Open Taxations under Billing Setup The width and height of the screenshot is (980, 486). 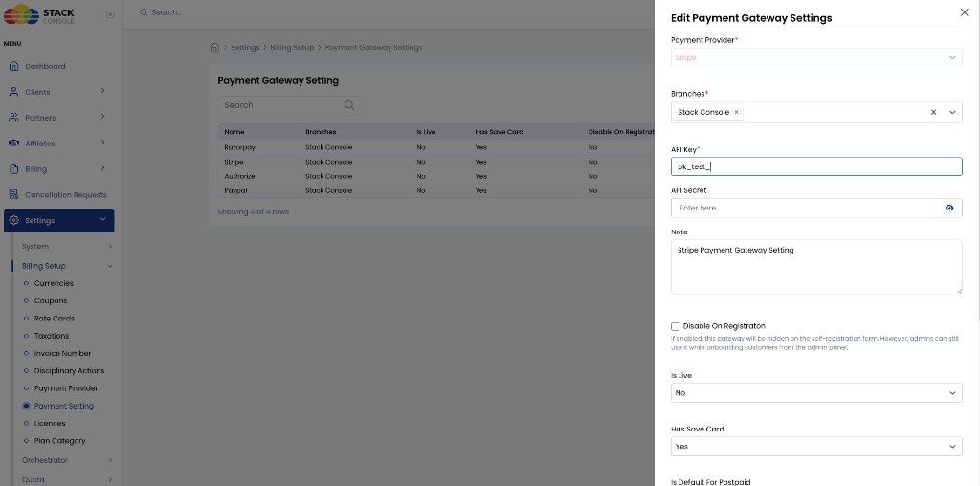coord(52,336)
